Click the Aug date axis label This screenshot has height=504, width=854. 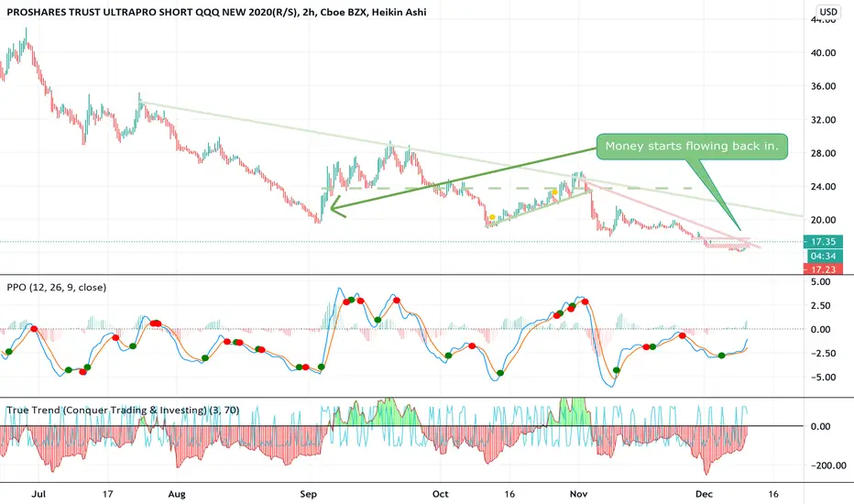pos(177,494)
